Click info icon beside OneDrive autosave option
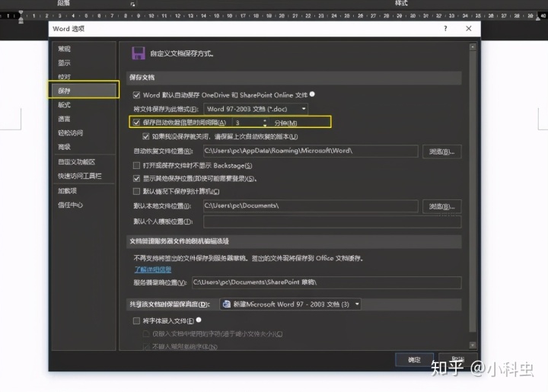The height and width of the screenshot is (392, 548). click(x=312, y=94)
